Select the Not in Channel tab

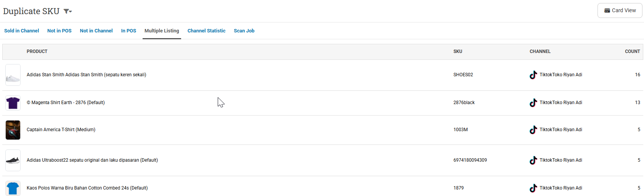click(96, 31)
